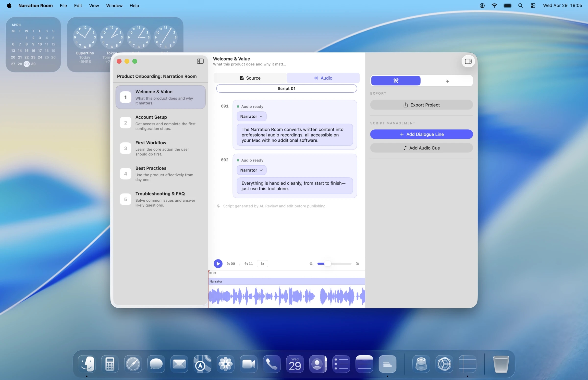This screenshot has width=588, height=380.
Task: Open Control Center in menu bar
Action: click(x=533, y=5)
